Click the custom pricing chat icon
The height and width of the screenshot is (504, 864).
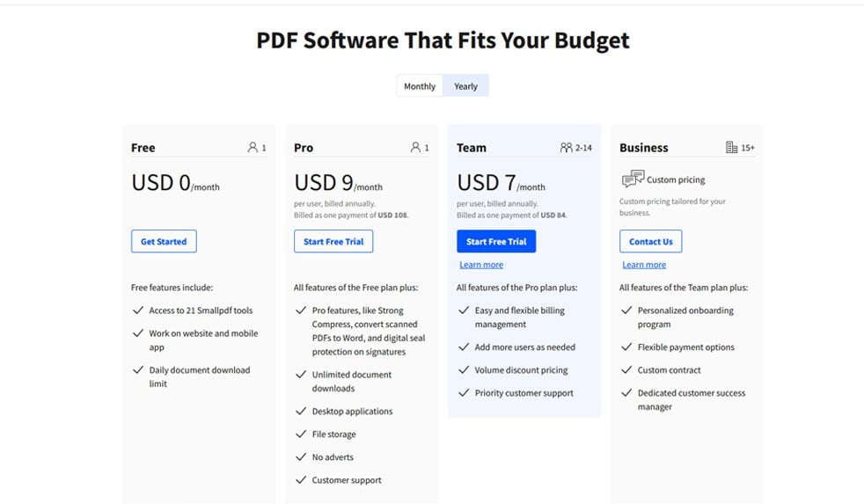(x=633, y=179)
